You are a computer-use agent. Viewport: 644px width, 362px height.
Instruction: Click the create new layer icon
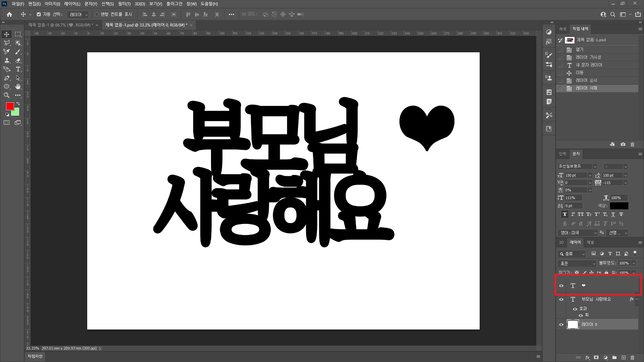pyautogui.click(x=624, y=358)
